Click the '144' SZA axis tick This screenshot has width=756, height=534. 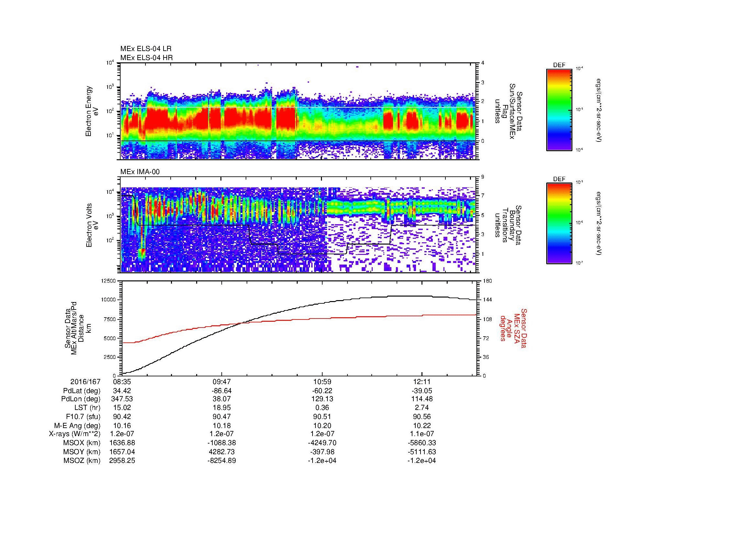pos(487,300)
